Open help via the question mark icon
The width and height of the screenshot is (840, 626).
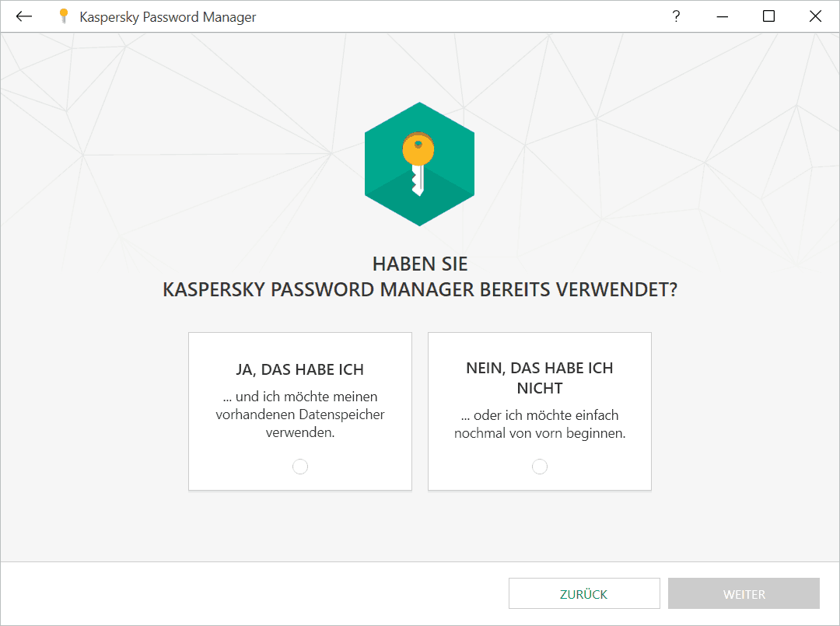tap(676, 16)
